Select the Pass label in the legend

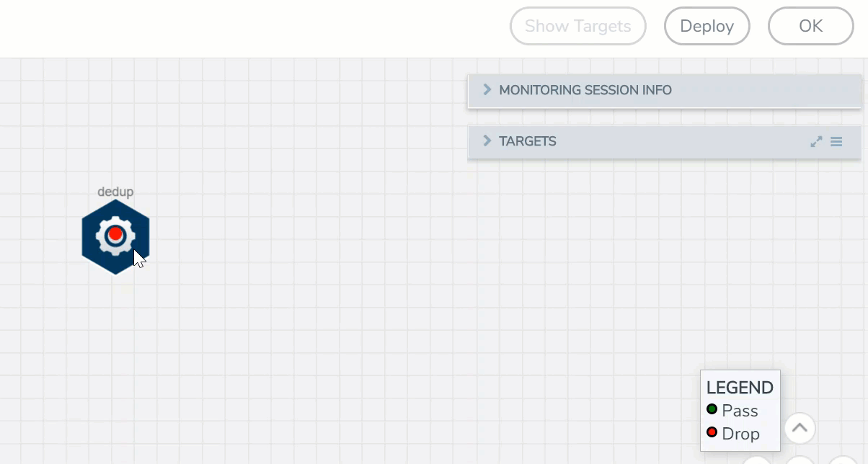740,411
